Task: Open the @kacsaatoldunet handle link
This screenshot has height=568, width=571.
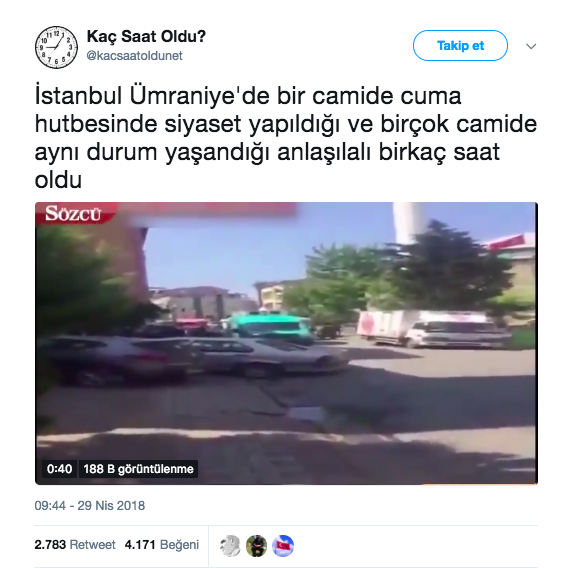Action: (134, 56)
